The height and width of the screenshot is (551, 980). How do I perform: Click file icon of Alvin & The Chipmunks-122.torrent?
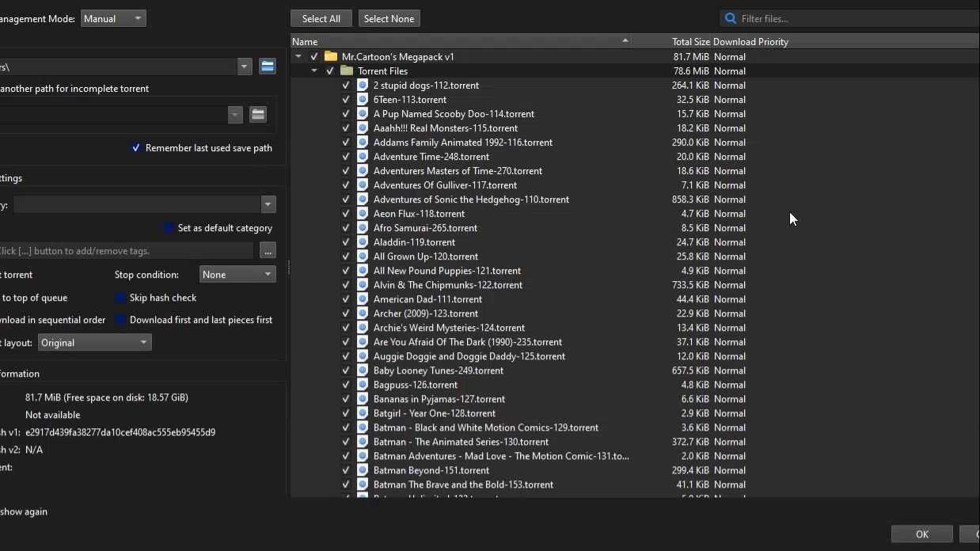pyautogui.click(x=363, y=284)
